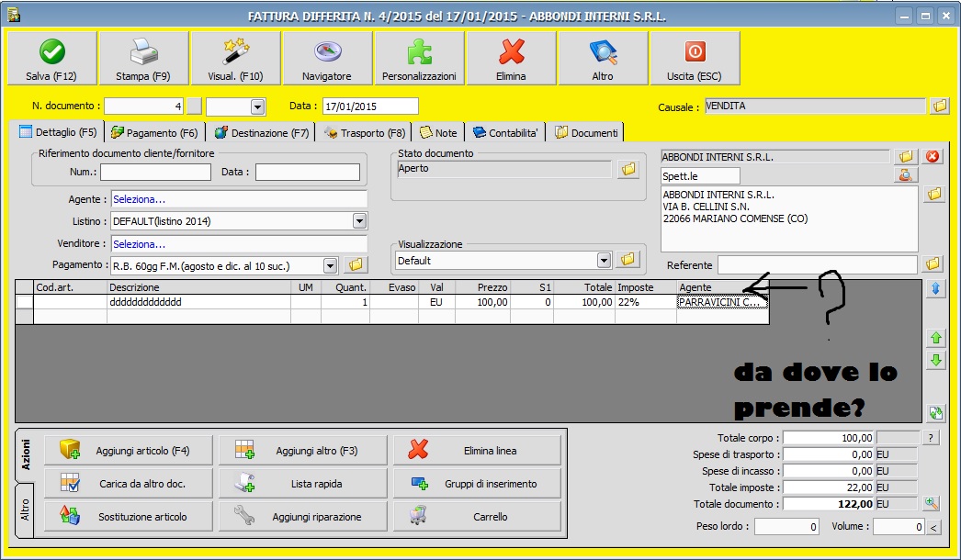Switch to Dettaglio (F5) tab
The height and width of the screenshot is (560, 961).
(58, 131)
